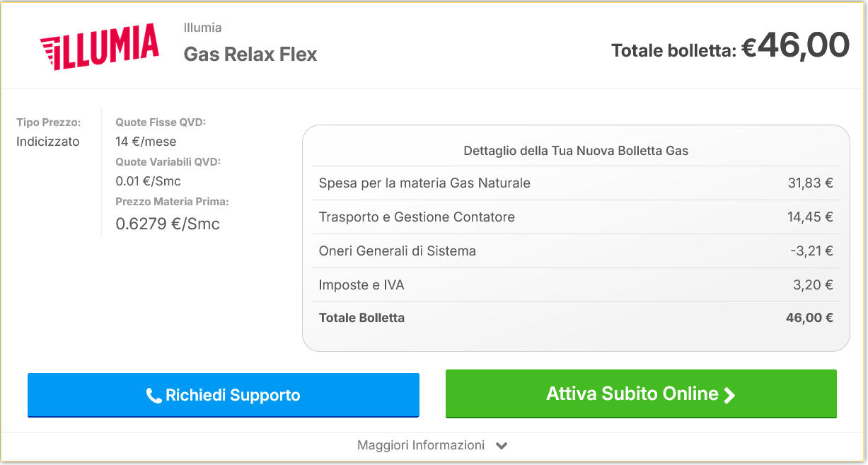Select the Gas Relax Flex title
This screenshot has width=868, height=465.
point(250,54)
